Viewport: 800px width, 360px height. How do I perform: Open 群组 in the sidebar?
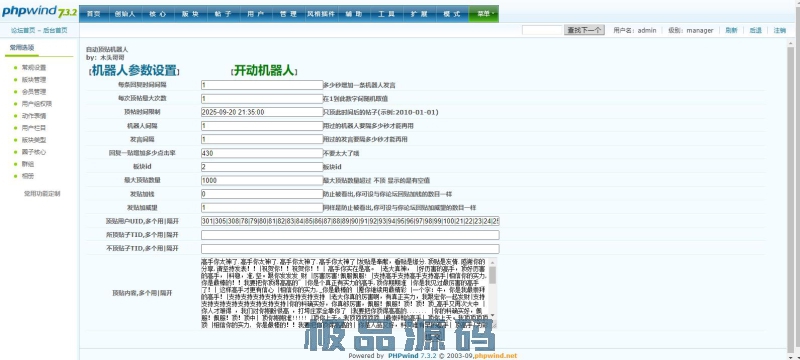[28, 164]
